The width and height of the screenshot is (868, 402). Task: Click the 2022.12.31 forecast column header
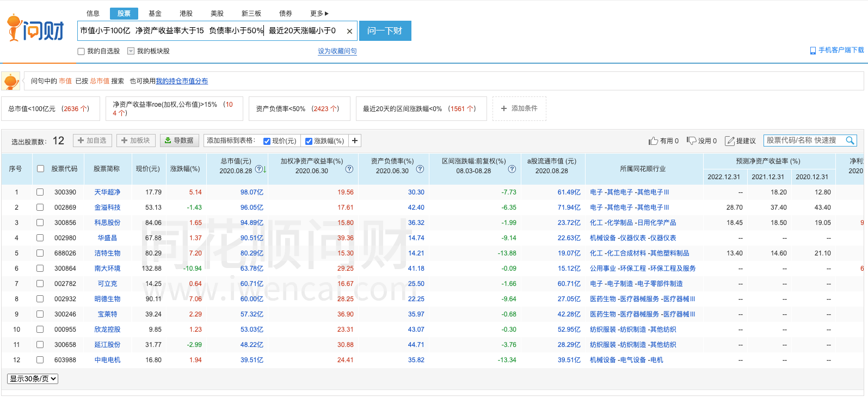pyautogui.click(x=724, y=177)
